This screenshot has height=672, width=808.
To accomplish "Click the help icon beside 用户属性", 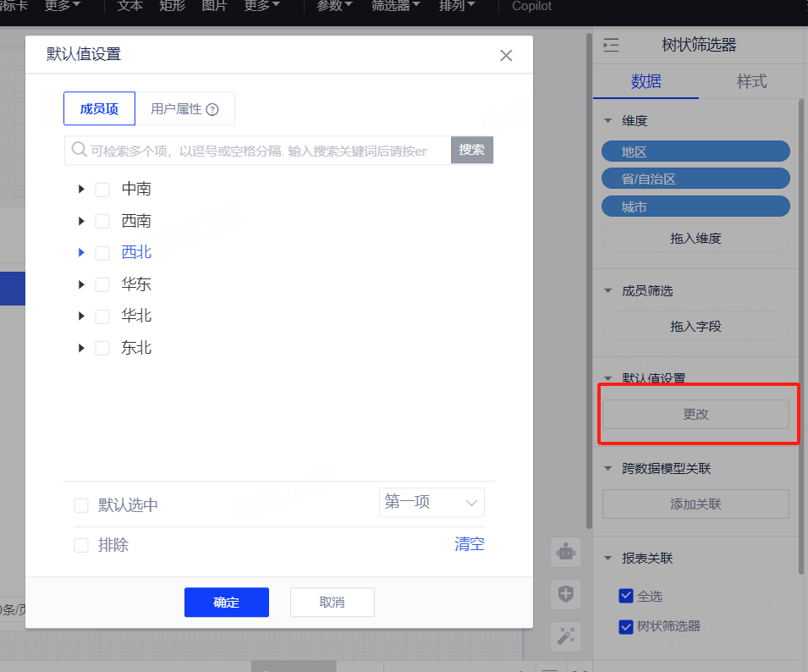I will (212, 109).
